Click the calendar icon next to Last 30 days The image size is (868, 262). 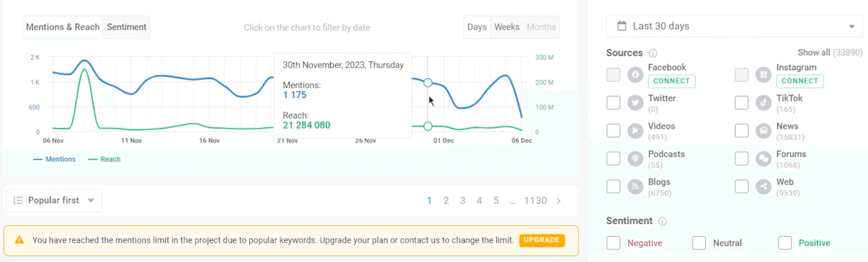pyautogui.click(x=622, y=26)
